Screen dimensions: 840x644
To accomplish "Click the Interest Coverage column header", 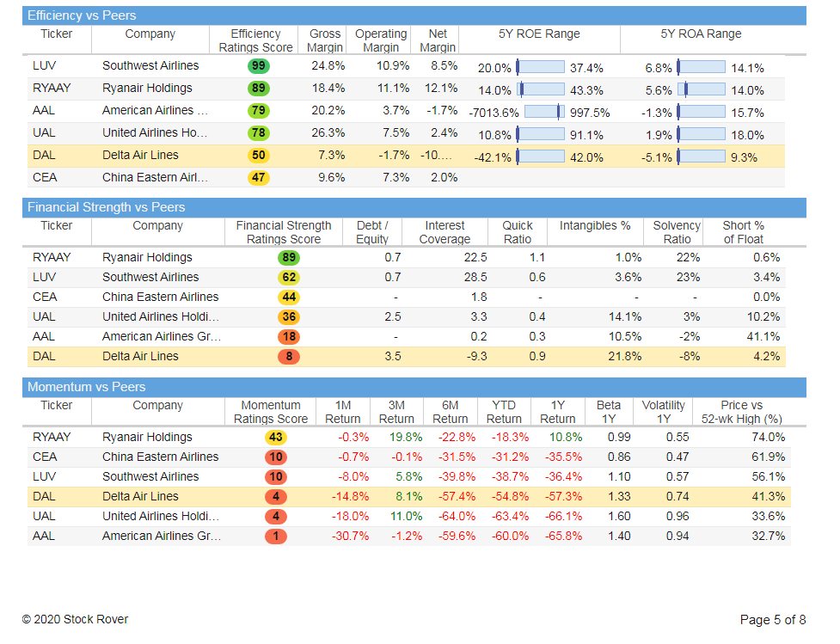I will tap(445, 232).
